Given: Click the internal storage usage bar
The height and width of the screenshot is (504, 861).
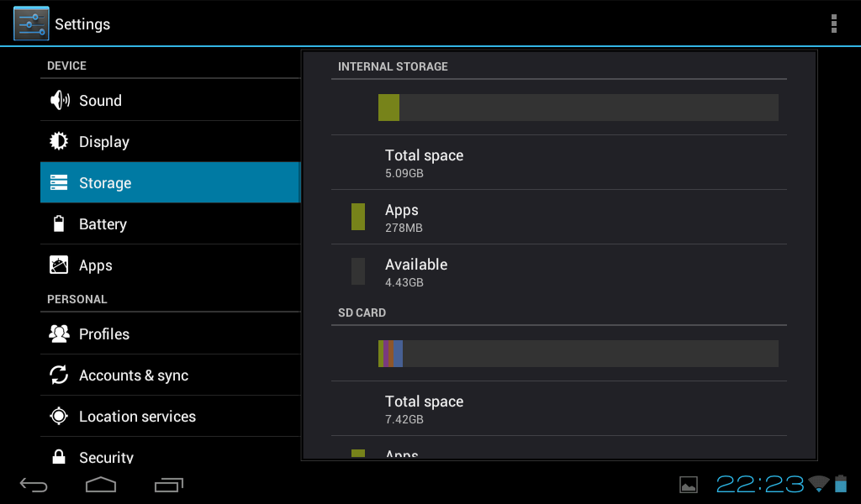Looking at the screenshot, I should [x=578, y=108].
